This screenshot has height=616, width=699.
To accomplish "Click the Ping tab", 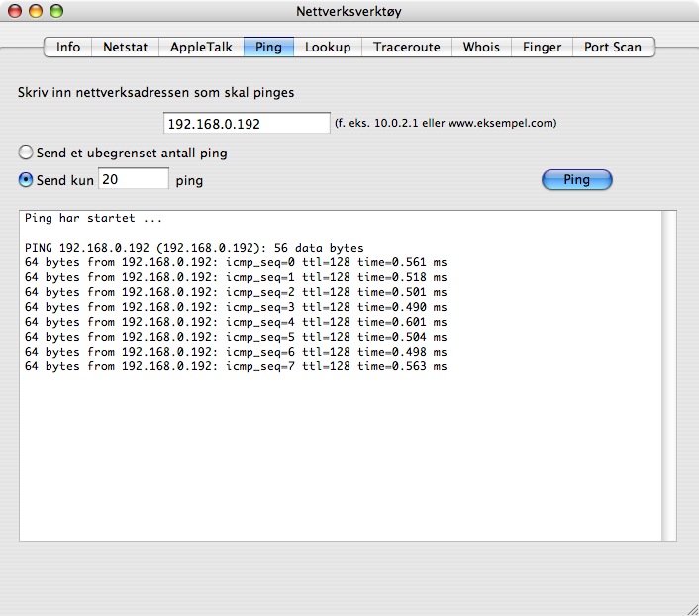I will [x=268, y=47].
